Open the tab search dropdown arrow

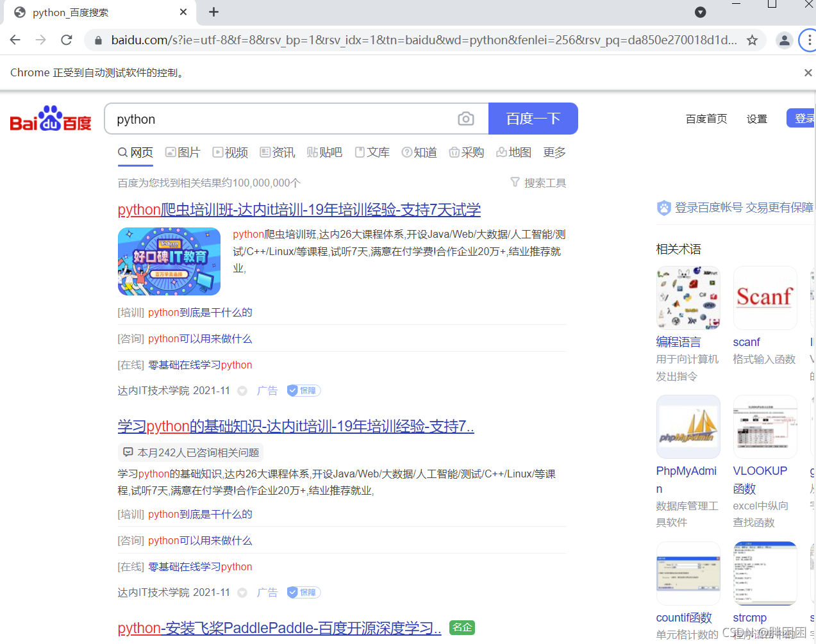point(701,12)
